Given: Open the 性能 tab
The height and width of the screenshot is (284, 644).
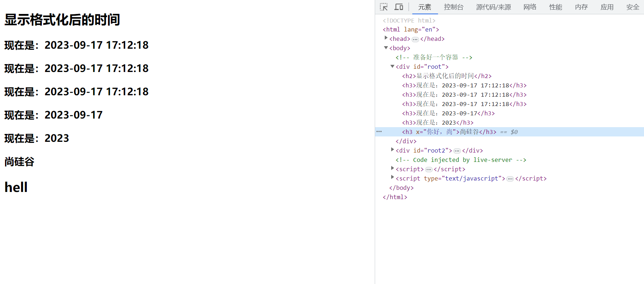Looking at the screenshot, I should coord(556,7).
